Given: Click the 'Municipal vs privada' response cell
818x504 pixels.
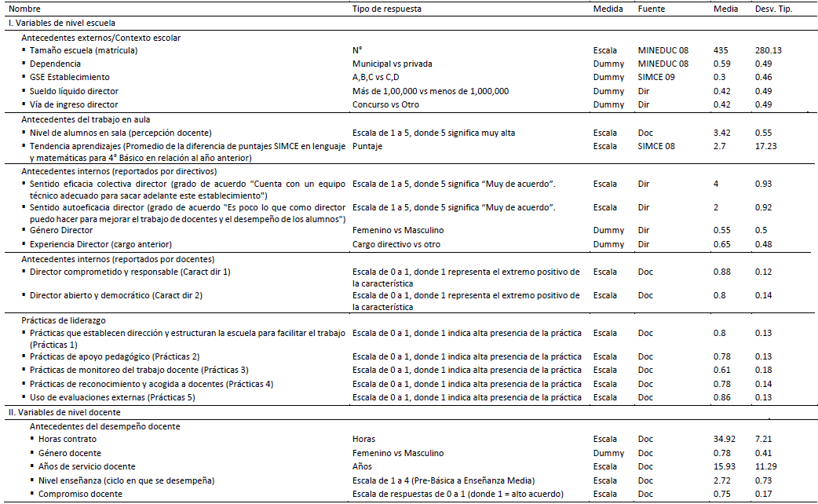Looking at the screenshot, I should coord(393,64).
